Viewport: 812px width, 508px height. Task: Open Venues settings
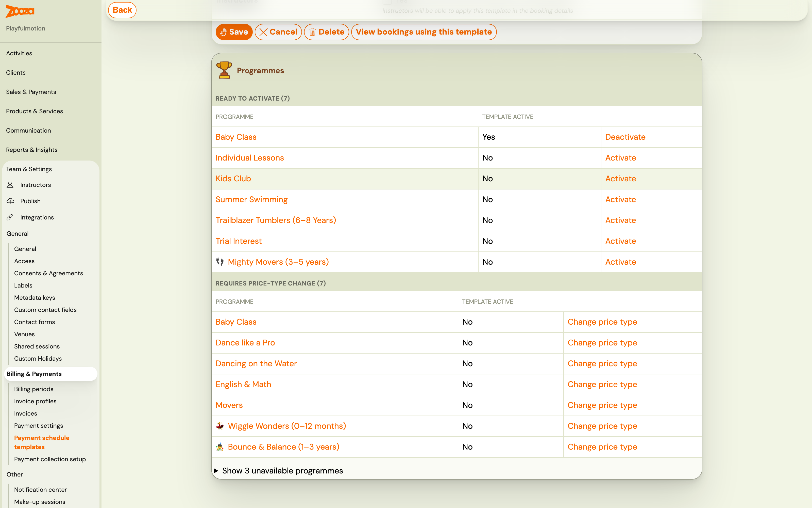25,334
